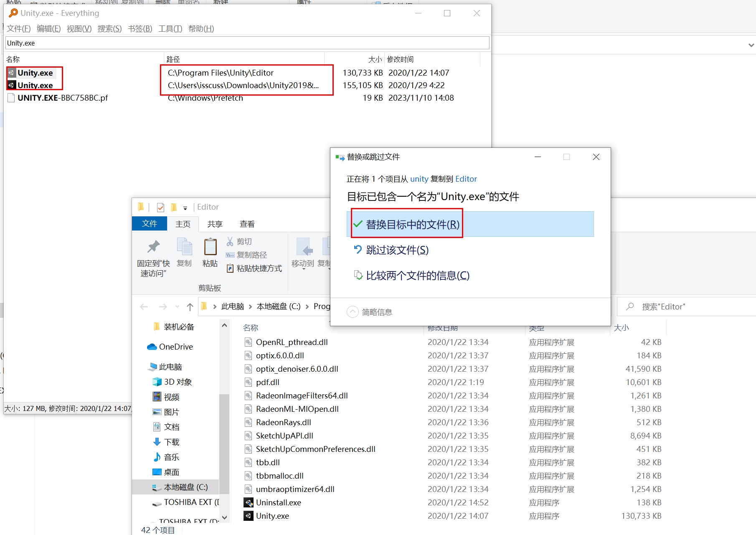756x535 pixels.
Task: Open recent locations dropdown arrow
Action: click(x=177, y=307)
